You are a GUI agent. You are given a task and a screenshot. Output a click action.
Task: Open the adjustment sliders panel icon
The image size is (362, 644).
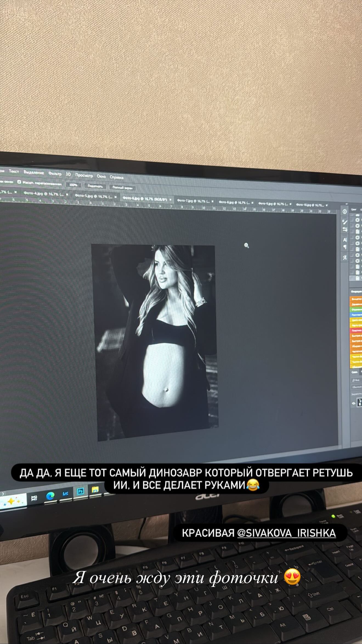pos(345,230)
